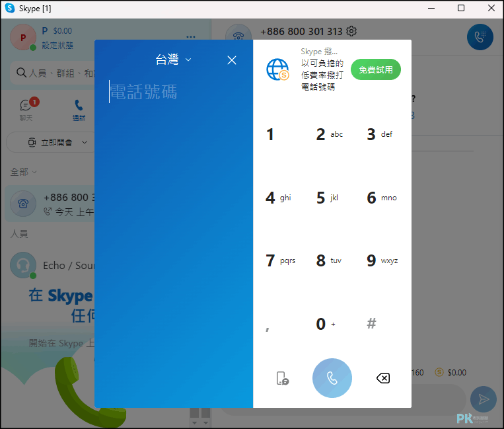
Task: Open the 台灣 country dropdown
Action: (x=174, y=59)
